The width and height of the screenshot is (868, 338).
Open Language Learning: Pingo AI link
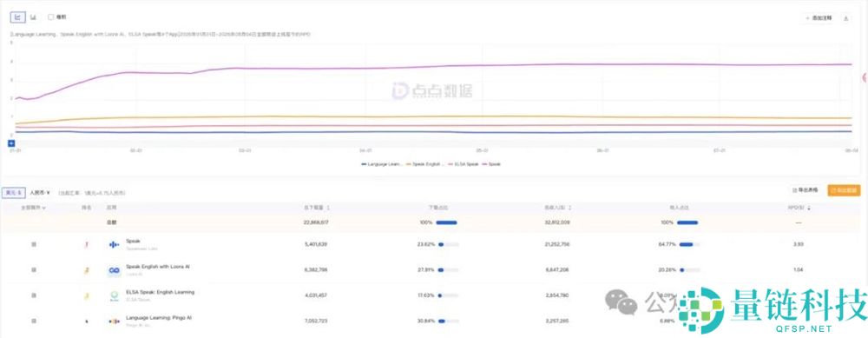[159, 318]
